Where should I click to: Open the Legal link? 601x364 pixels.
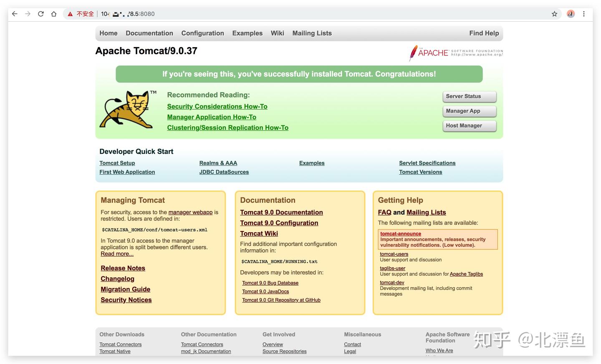click(x=350, y=351)
